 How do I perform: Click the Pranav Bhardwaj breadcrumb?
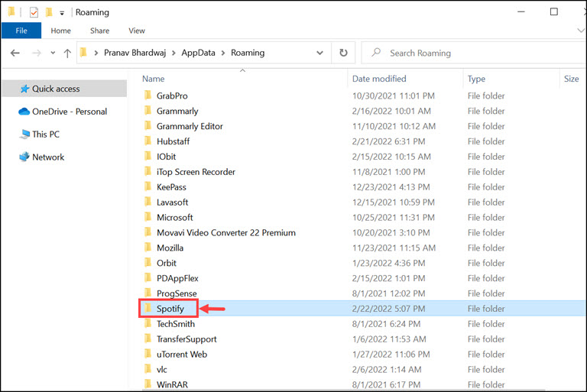135,53
